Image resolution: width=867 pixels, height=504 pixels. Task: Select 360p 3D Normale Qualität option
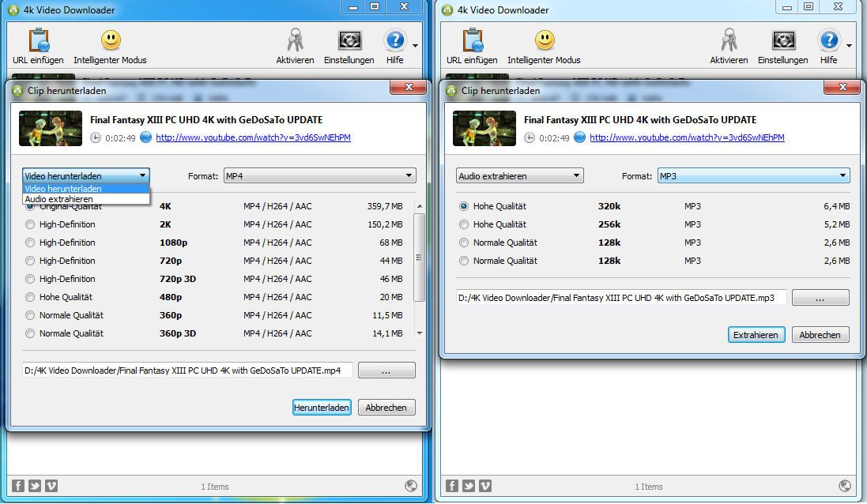point(30,334)
